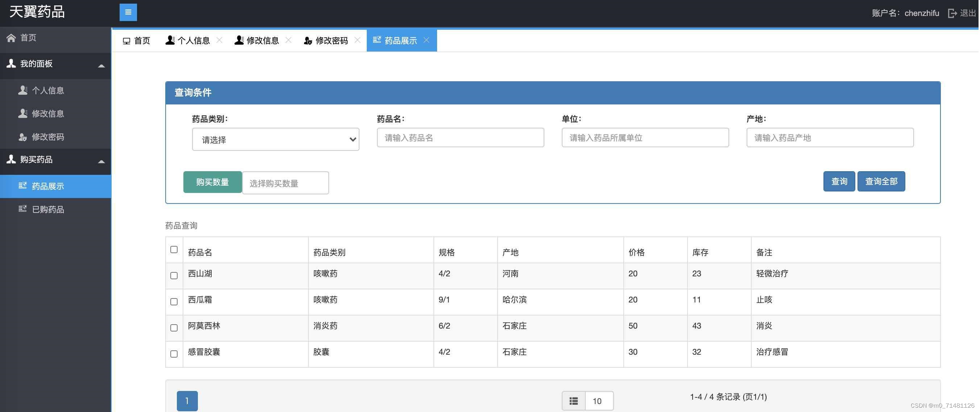Click the icon beside sidebar 药品展示
The height and width of the screenshot is (412, 980).
coord(23,185)
